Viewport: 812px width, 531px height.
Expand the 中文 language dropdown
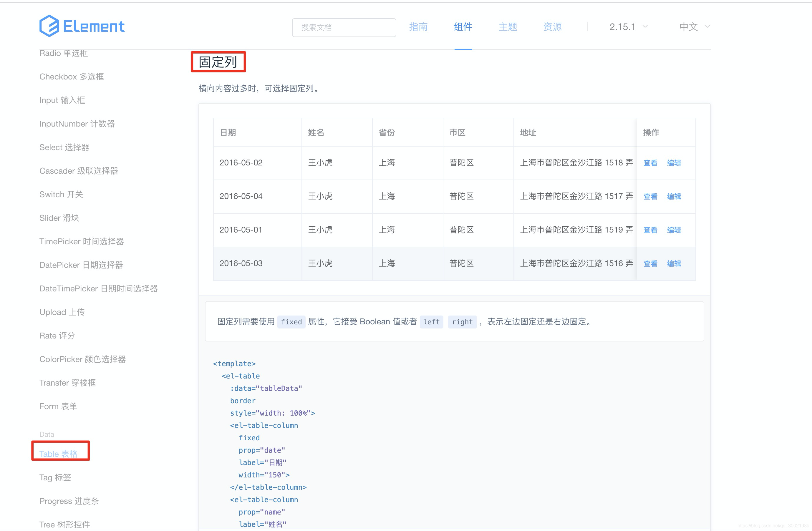(695, 26)
